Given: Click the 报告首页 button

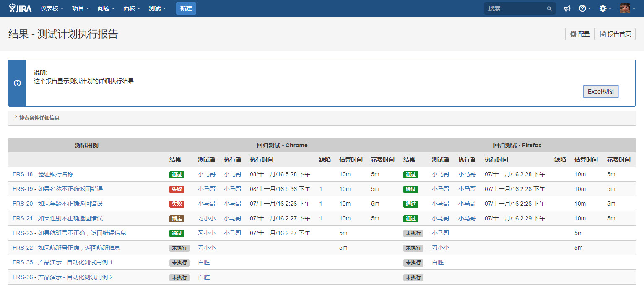Looking at the screenshot, I should tap(615, 34).
